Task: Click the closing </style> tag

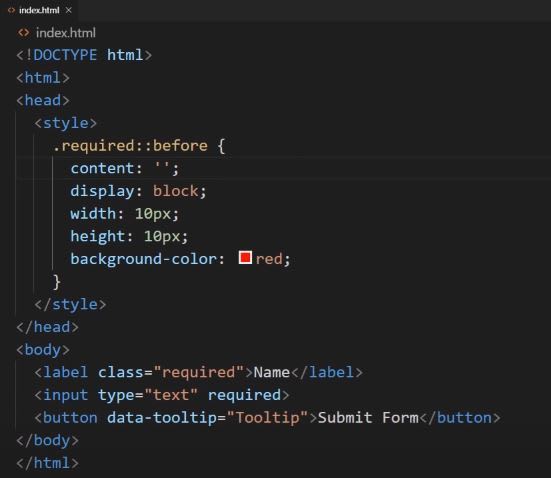Action: (x=70, y=304)
